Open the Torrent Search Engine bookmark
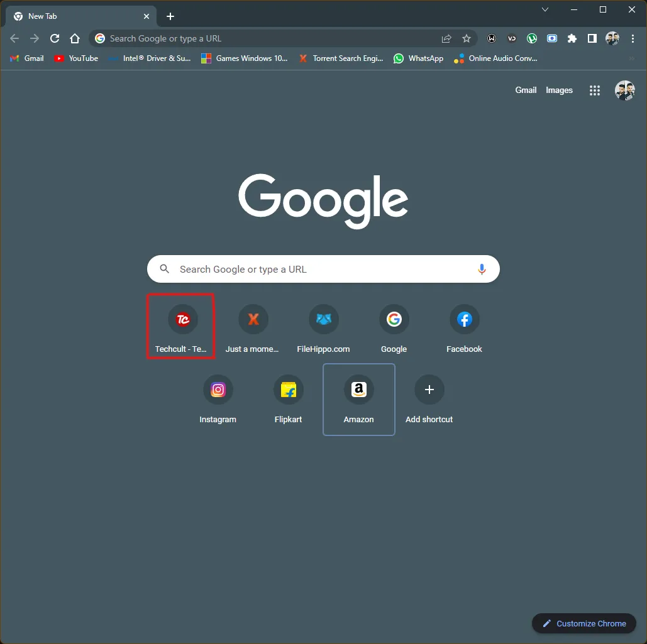This screenshot has height=644, width=647. pyautogui.click(x=341, y=58)
